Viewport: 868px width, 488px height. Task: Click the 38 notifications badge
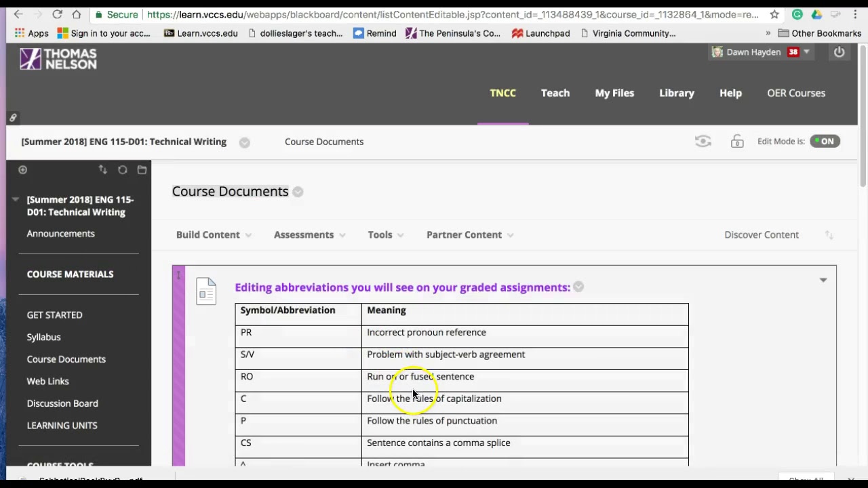tap(793, 52)
